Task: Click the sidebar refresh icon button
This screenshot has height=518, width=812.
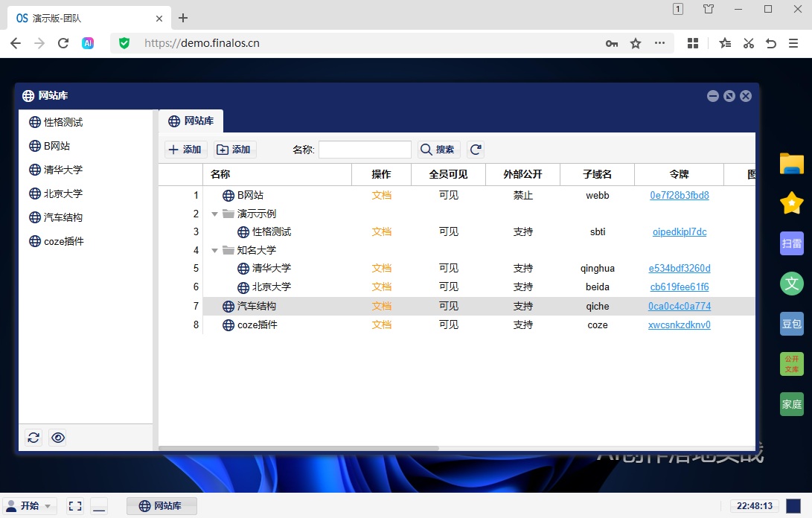Action: pyautogui.click(x=33, y=438)
